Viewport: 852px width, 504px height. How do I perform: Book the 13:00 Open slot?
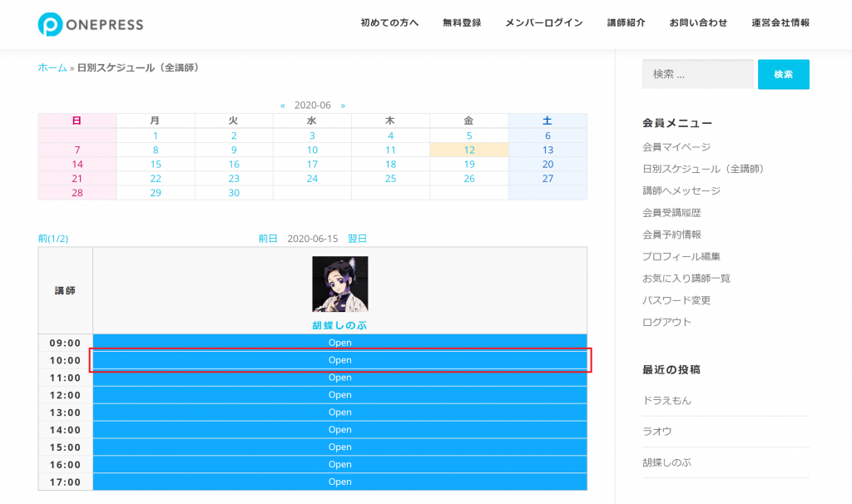[x=340, y=413]
